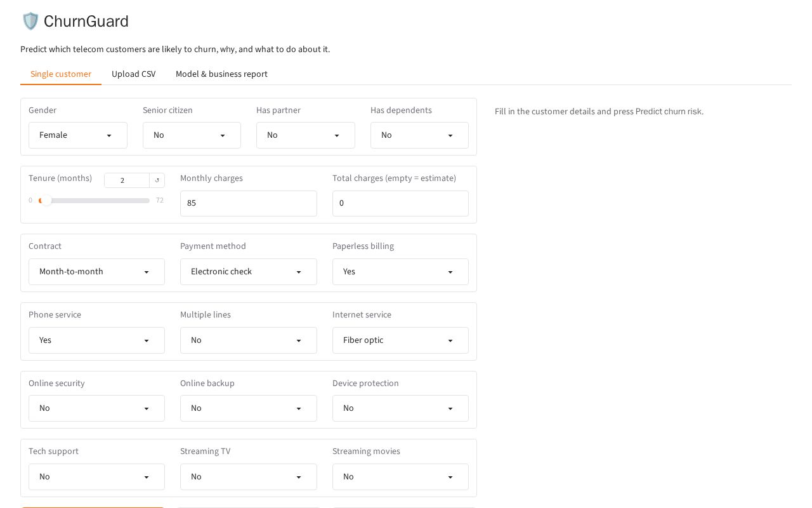
Task: Open the Has dependents dropdown
Action: 419,135
